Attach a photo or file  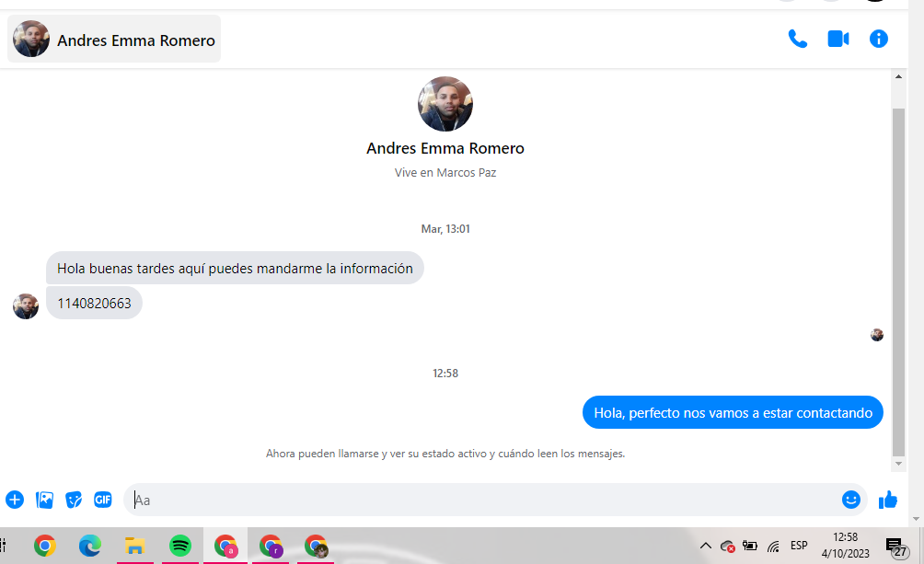pos(44,500)
